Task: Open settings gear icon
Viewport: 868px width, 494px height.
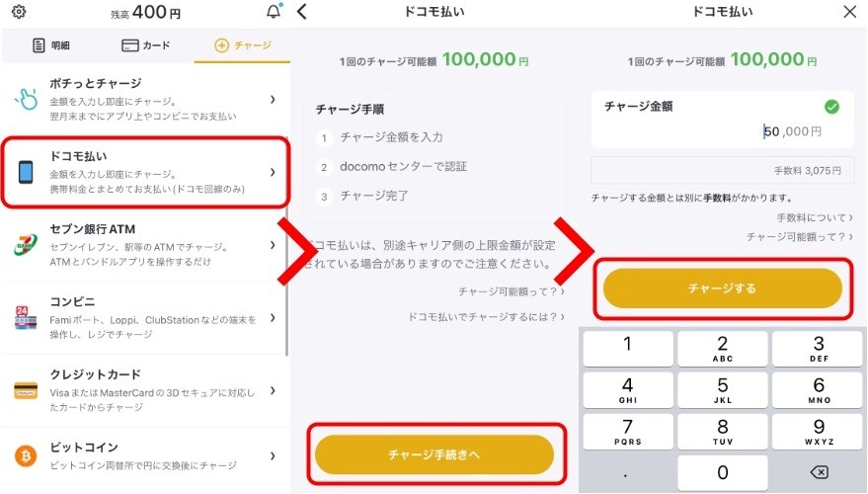Action: click(18, 13)
